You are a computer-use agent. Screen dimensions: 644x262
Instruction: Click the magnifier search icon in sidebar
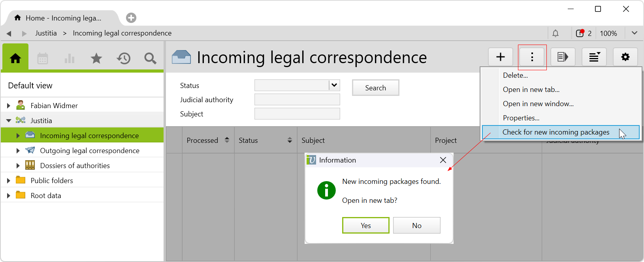[150, 59]
